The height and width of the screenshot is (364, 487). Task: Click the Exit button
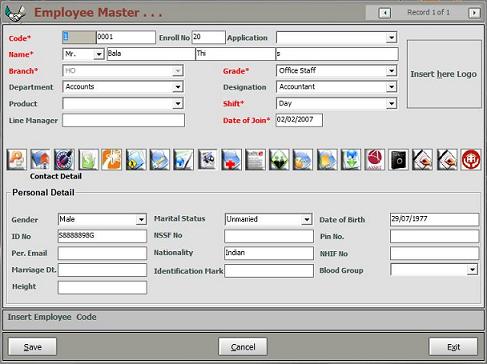[453, 347]
